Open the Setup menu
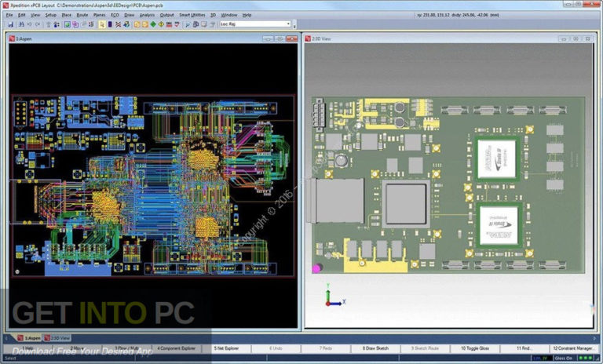603x364 pixels. 51,15
